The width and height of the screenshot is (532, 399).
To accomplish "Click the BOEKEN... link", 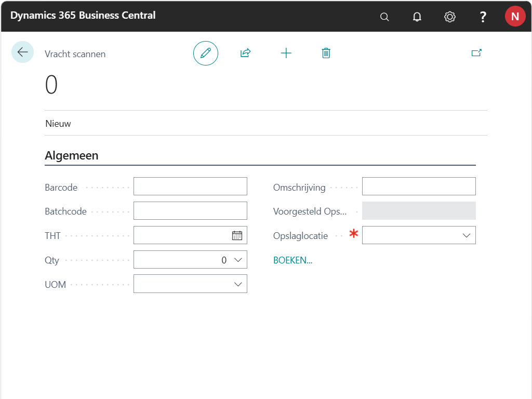I will (292, 260).
